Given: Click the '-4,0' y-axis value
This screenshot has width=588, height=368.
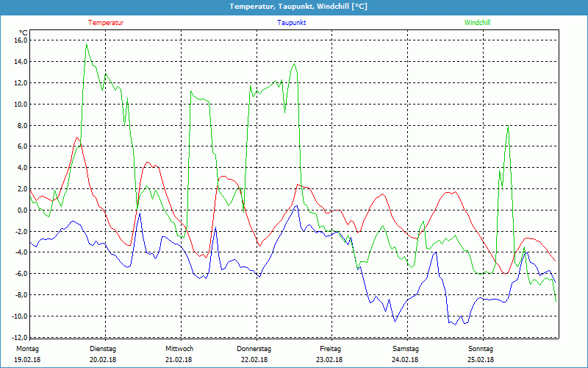Looking at the screenshot, I should click(21, 252).
